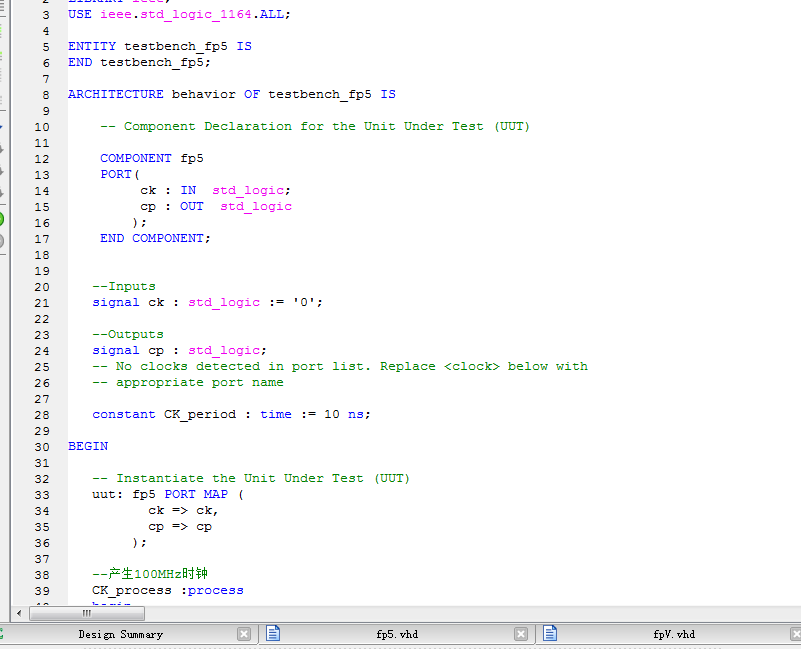Switch to the fpV.vhd tab
Screen dimensions: 801x649
tap(674, 634)
